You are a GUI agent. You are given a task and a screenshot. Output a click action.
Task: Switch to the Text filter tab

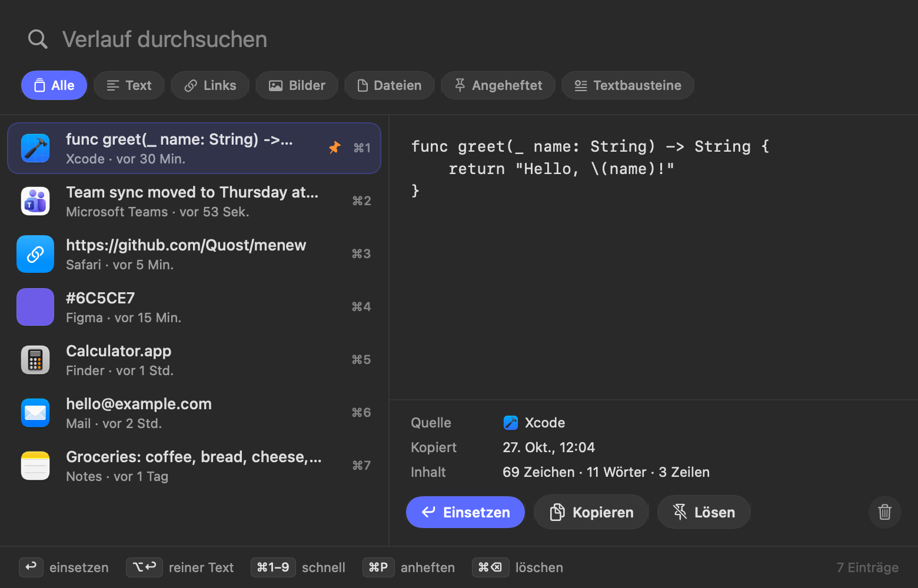coord(129,85)
